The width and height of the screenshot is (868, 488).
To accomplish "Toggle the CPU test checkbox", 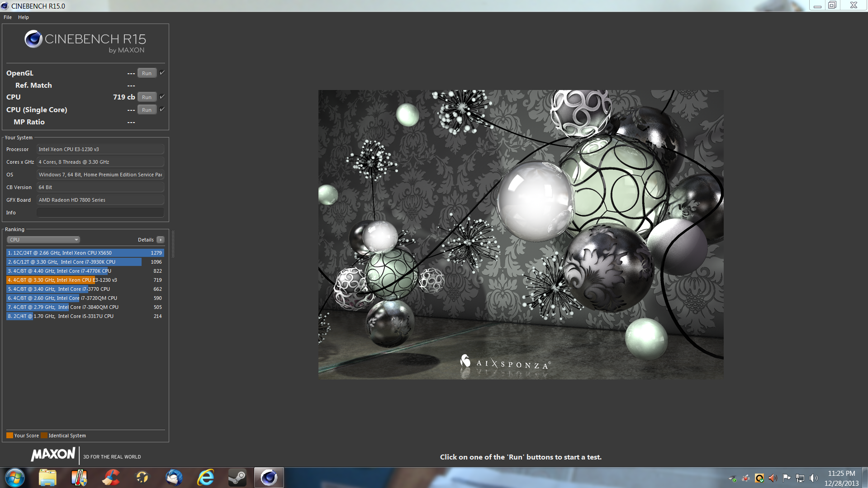I will click(162, 97).
